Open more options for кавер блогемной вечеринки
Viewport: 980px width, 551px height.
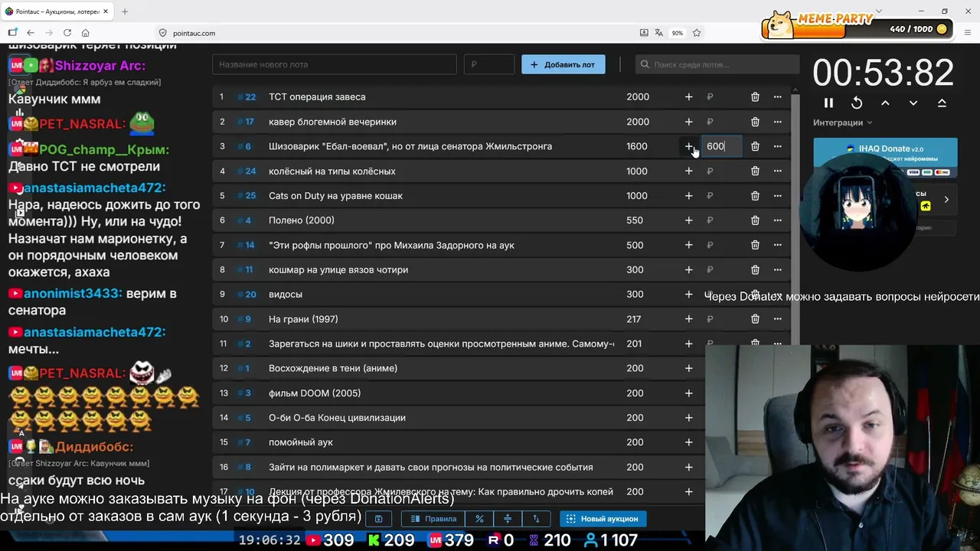coord(777,122)
